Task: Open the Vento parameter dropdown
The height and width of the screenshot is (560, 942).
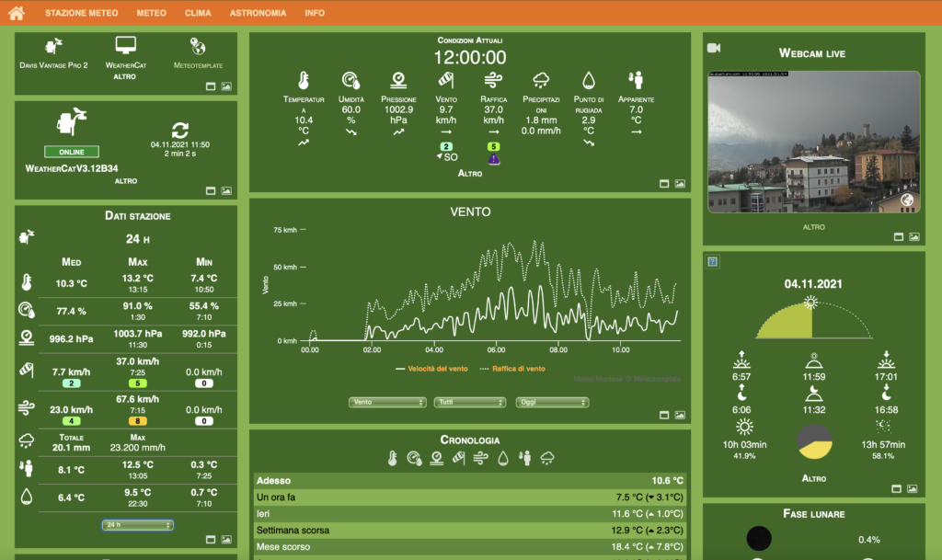Action: click(x=387, y=402)
